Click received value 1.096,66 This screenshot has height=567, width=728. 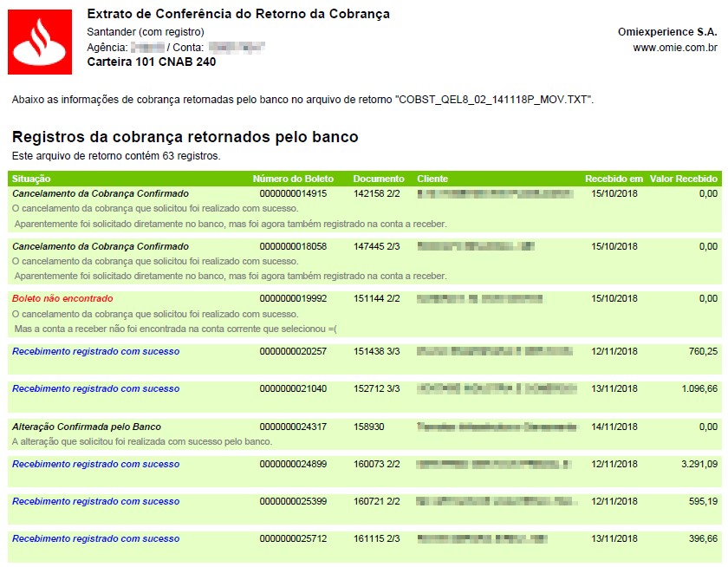coord(699,388)
